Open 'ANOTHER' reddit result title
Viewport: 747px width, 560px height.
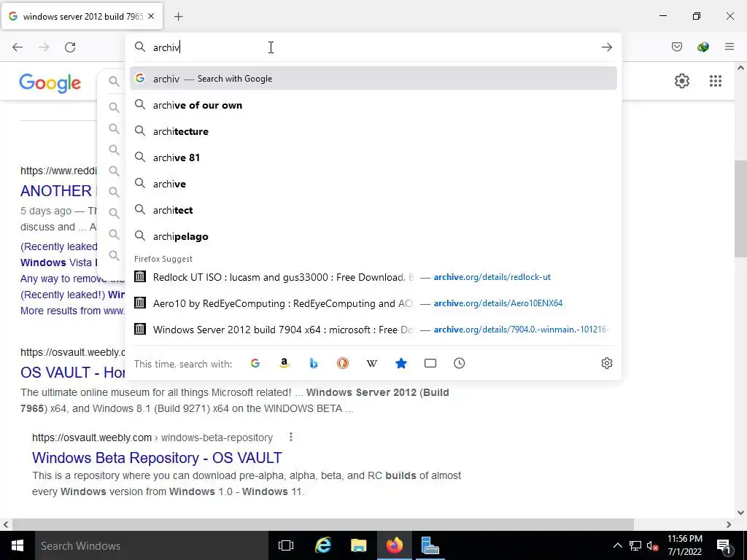click(56, 191)
